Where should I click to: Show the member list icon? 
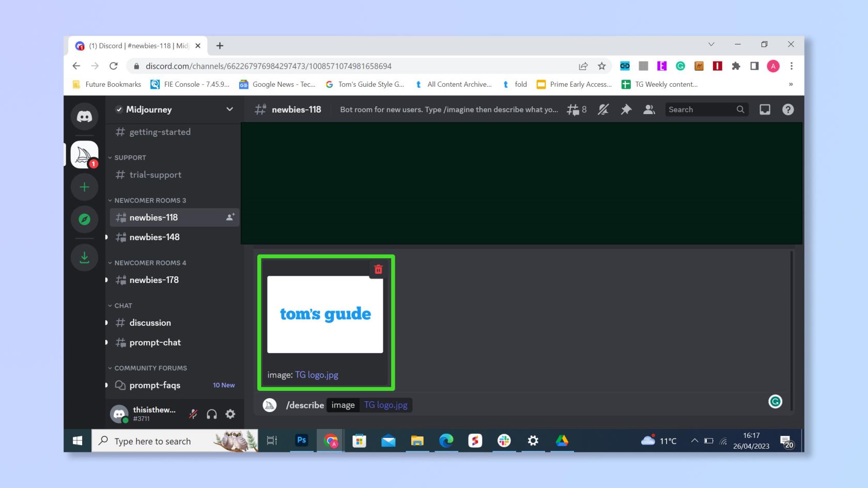[x=649, y=109]
